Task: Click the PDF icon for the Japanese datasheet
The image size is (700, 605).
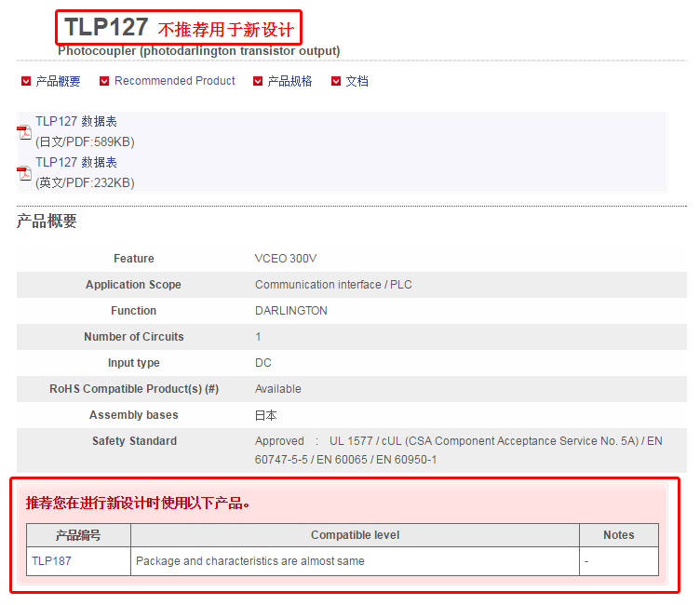Action: (24, 131)
